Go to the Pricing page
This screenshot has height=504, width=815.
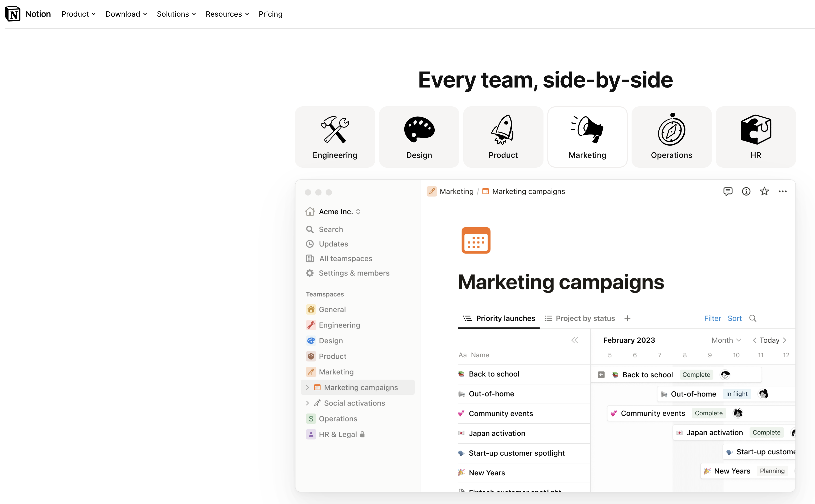pos(271,14)
